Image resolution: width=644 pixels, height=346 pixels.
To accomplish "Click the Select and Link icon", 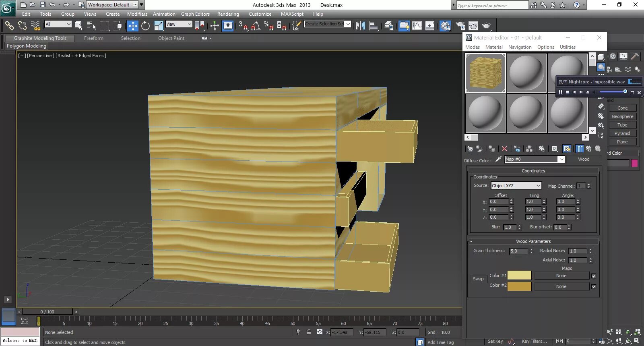I will [x=9, y=26].
